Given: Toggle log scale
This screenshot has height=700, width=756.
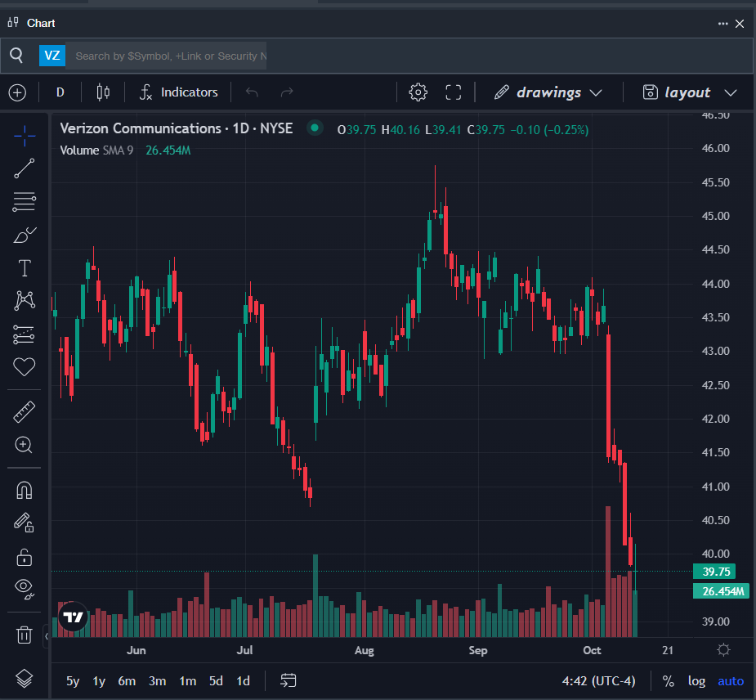Looking at the screenshot, I should [x=696, y=680].
